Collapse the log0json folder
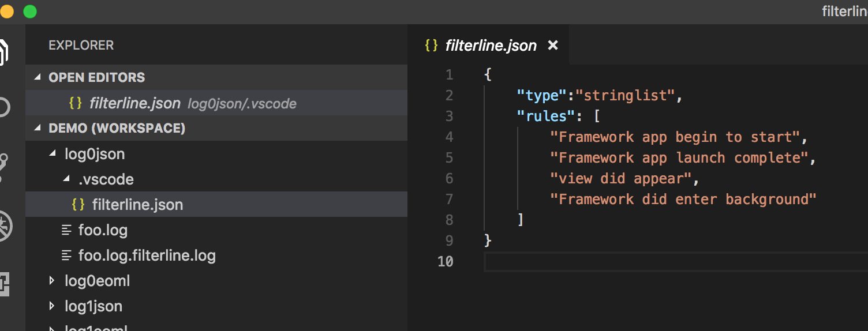868x331 pixels. tap(53, 154)
